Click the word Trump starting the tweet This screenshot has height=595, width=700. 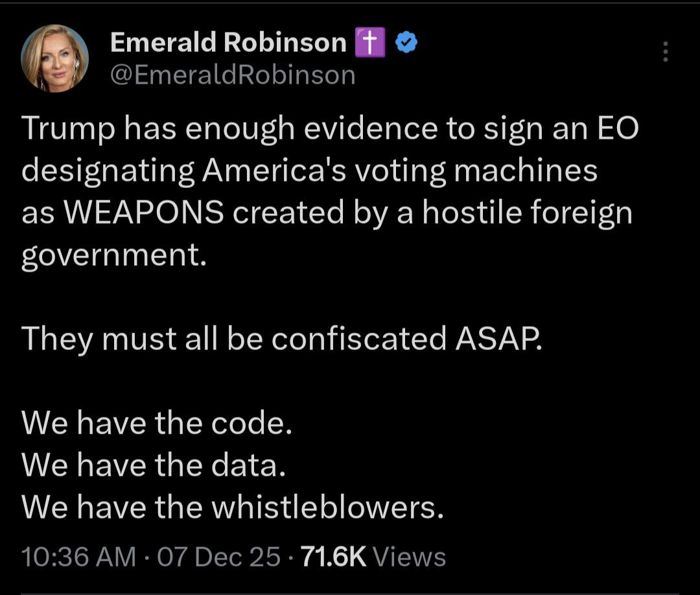click(x=65, y=130)
